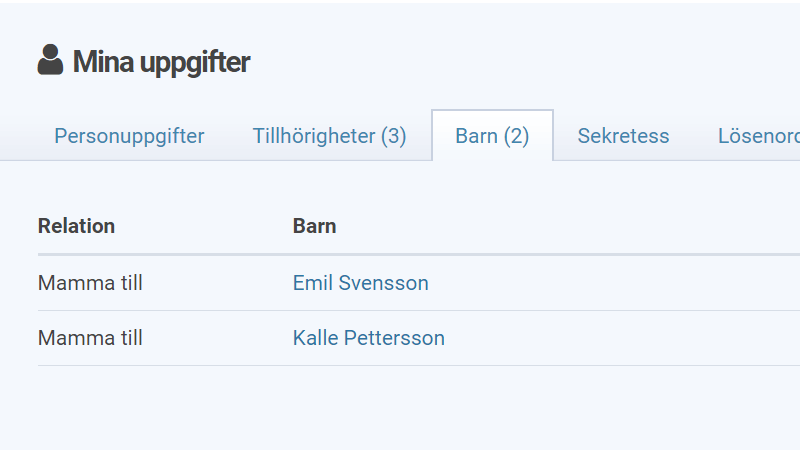Click the Barn column header in table

(314, 226)
